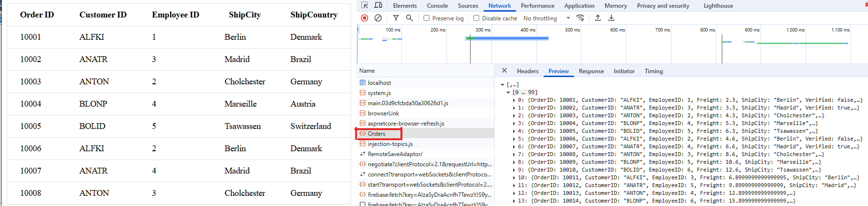Open network conditions wifi icon
This screenshot has width=868, height=206.
coord(580,18)
